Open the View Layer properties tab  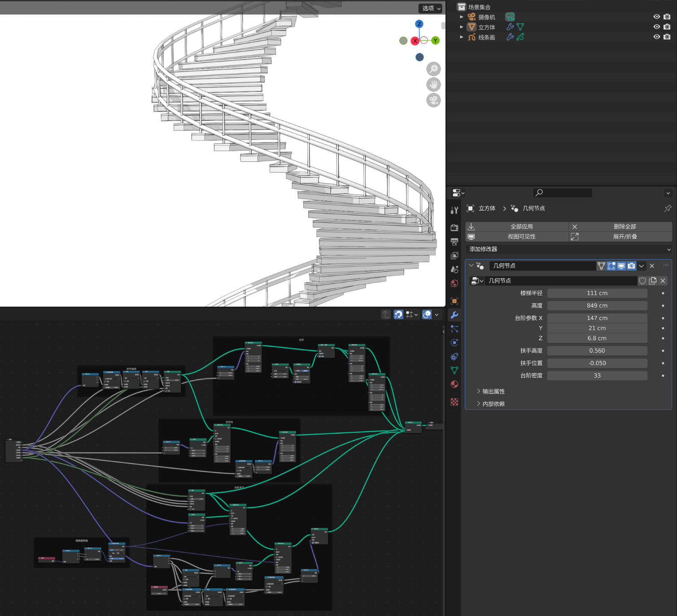[454, 256]
